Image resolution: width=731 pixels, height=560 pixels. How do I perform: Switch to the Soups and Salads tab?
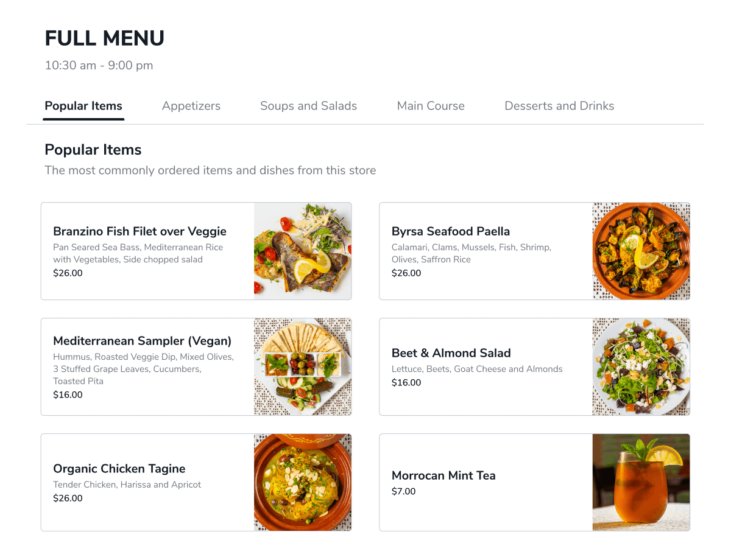point(308,106)
